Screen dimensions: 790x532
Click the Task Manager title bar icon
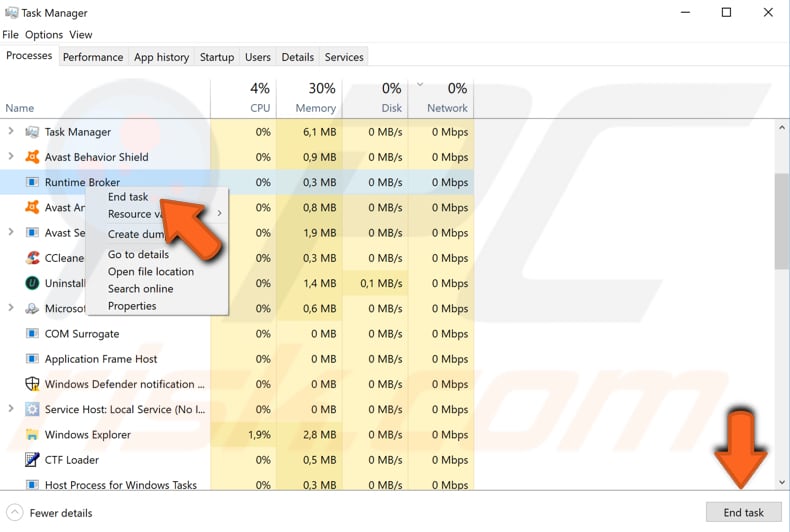pyautogui.click(x=11, y=12)
